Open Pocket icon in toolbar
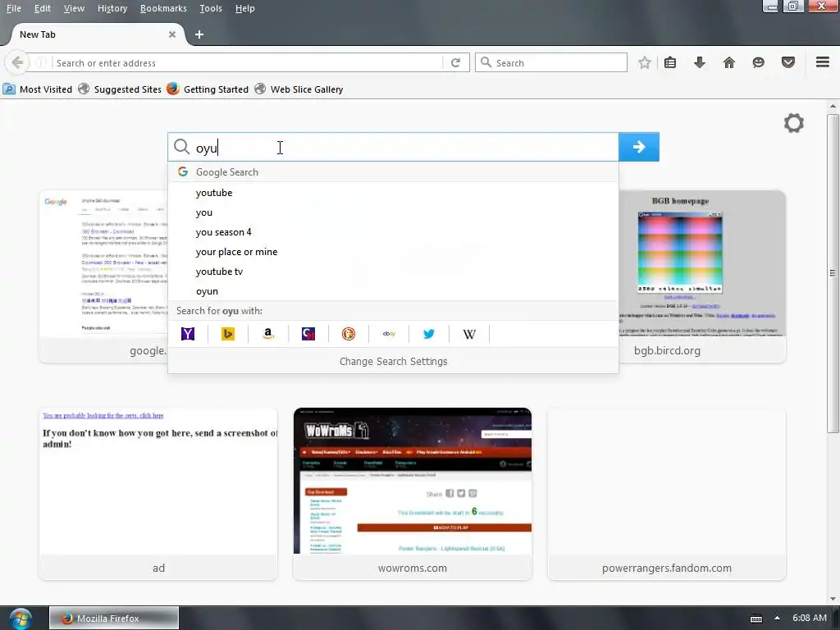 [x=788, y=62]
